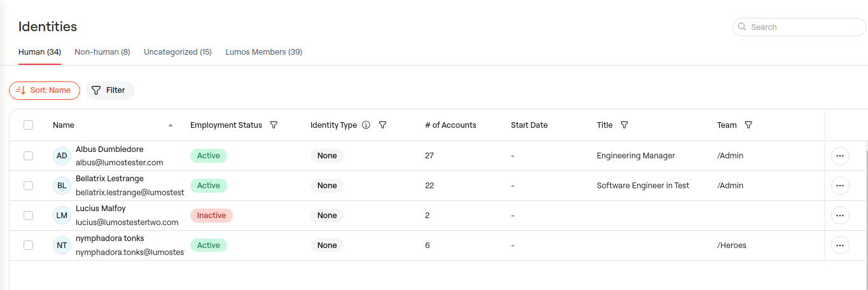Click the Start Date column header
Screen dimensions: 868x290
(x=529, y=125)
